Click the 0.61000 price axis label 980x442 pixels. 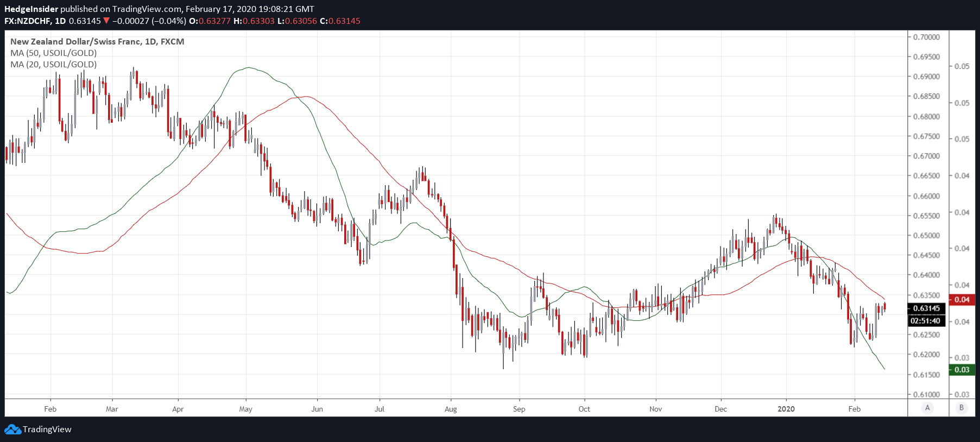[x=926, y=395]
